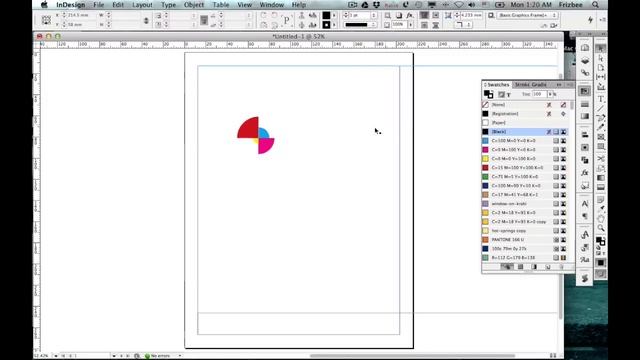Select the Line tool
640x360 pixels.
600,109
